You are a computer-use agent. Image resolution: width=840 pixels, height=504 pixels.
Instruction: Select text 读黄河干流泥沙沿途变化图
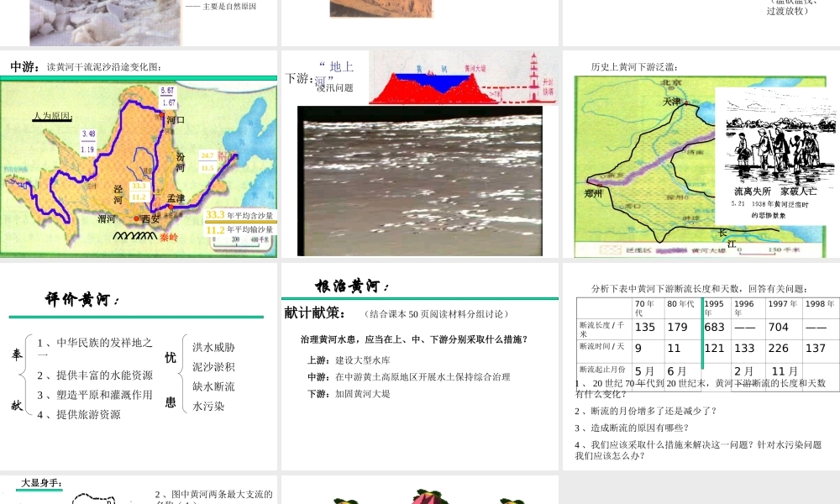102,67
